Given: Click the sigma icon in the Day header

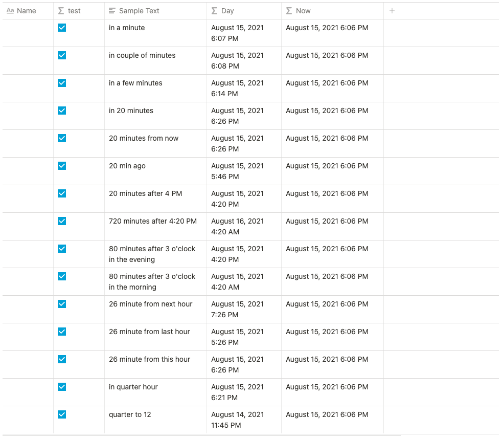Looking at the screenshot, I should (215, 11).
